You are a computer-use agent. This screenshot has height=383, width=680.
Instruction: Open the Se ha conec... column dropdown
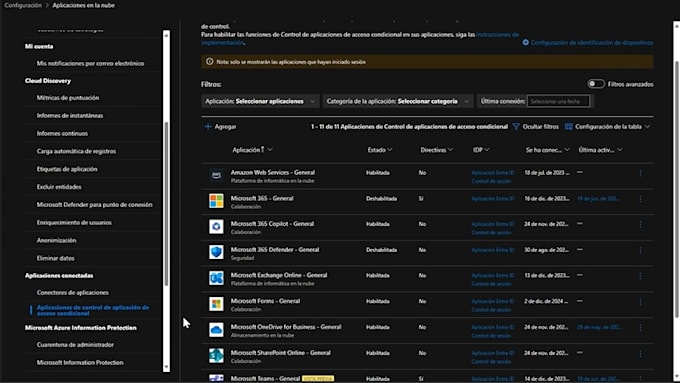click(x=567, y=150)
